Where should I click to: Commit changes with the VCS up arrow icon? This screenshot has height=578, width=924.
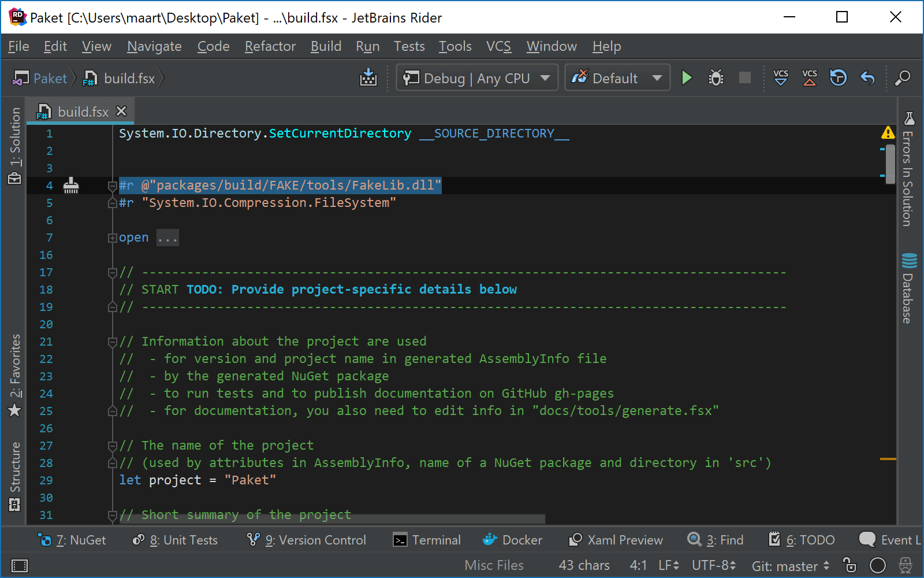810,77
